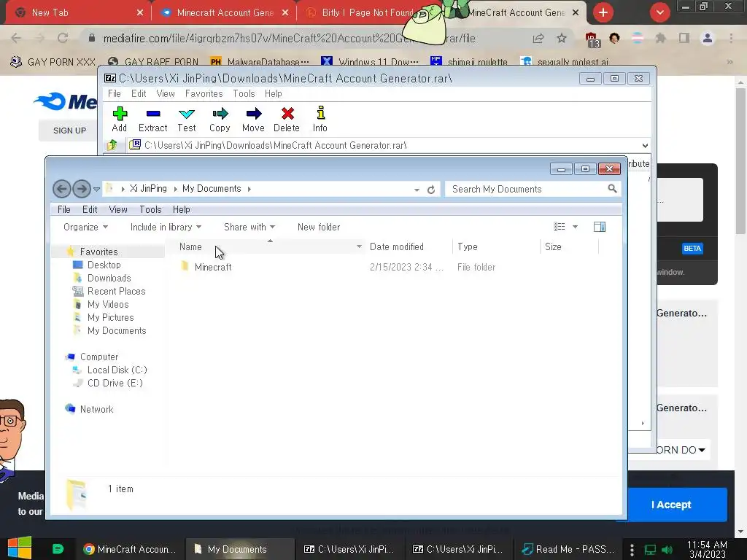747x560 pixels.
Task: Open the Organize dropdown
Action: point(86,227)
